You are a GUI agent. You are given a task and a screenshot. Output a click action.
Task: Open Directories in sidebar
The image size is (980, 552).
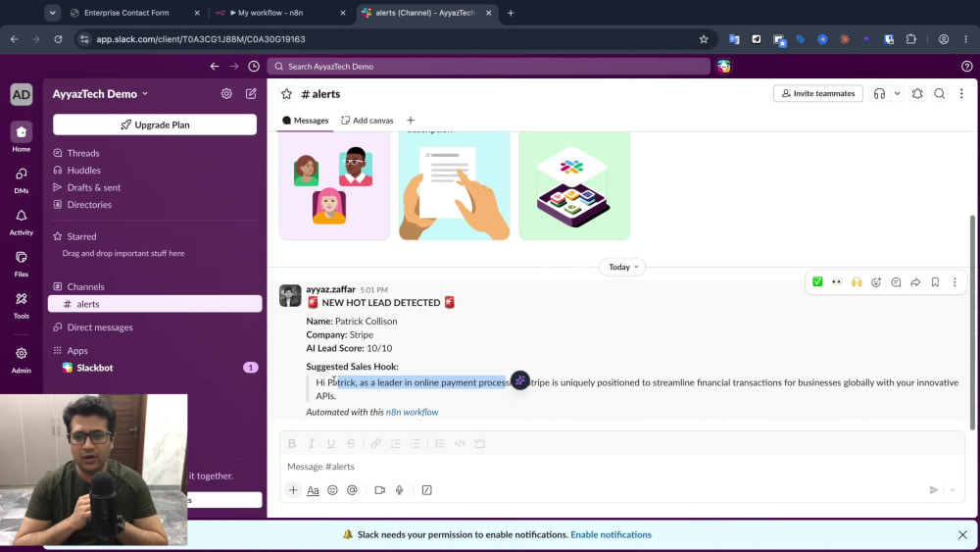(x=89, y=204)
